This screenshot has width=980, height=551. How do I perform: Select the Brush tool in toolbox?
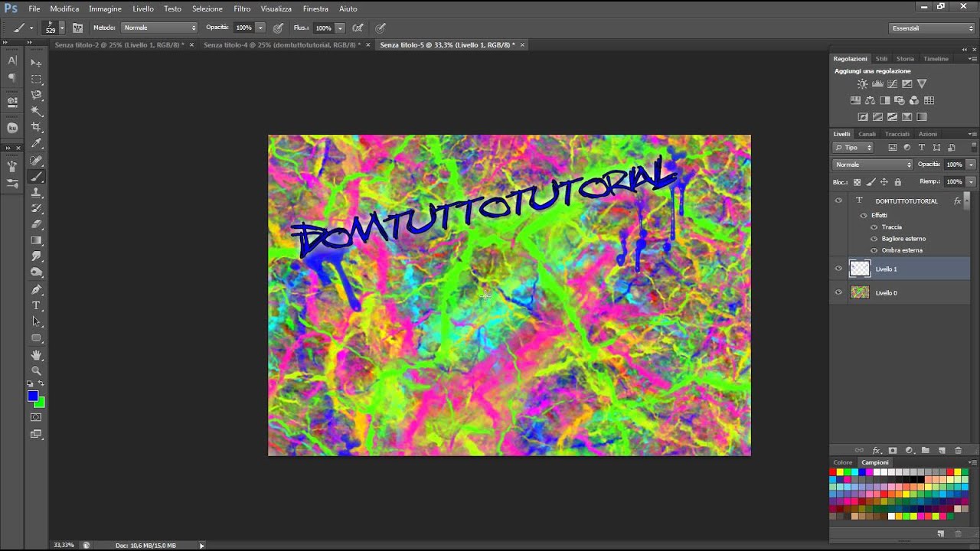[36, 177]
